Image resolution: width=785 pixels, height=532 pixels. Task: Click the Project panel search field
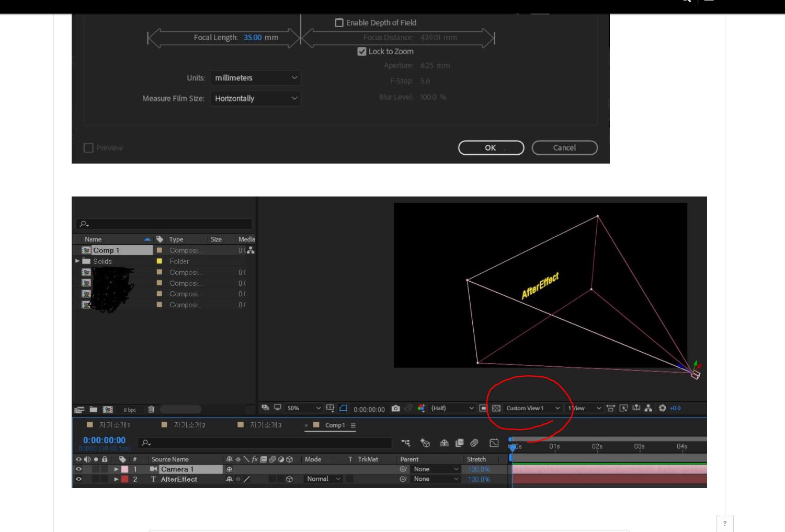click(164, 224)
